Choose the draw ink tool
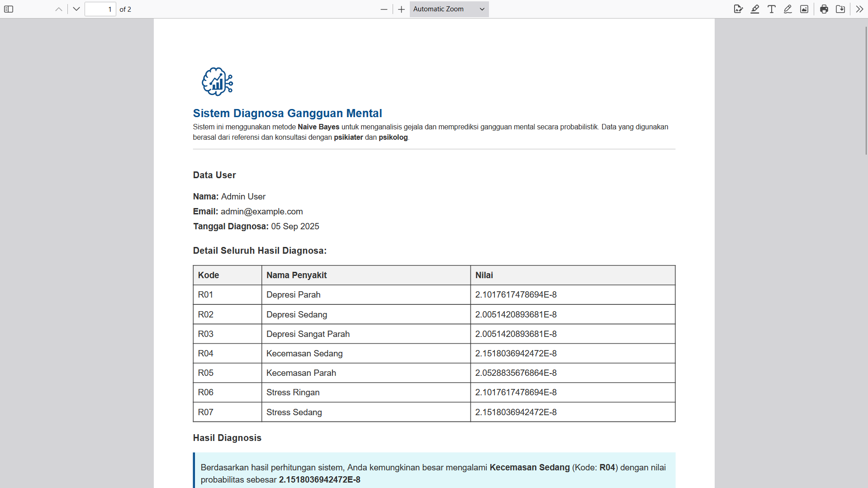 click(x=788, y=9)
